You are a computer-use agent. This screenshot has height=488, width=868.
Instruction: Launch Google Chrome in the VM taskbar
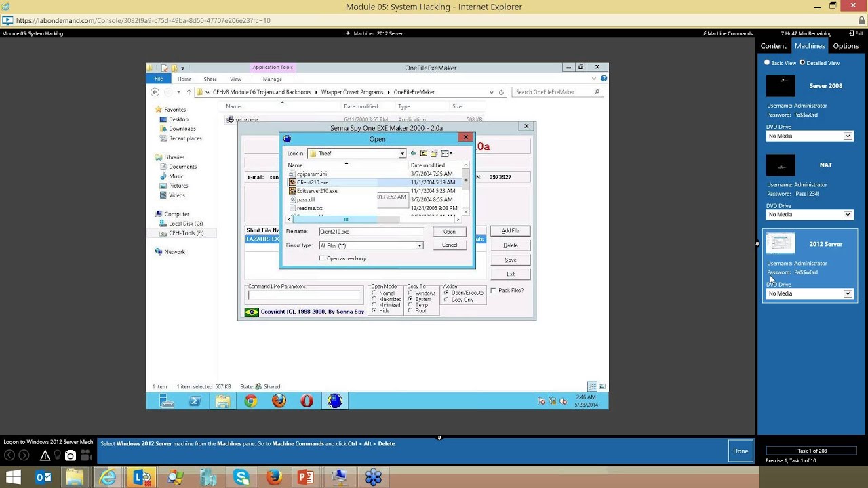[x=251, y=401]
